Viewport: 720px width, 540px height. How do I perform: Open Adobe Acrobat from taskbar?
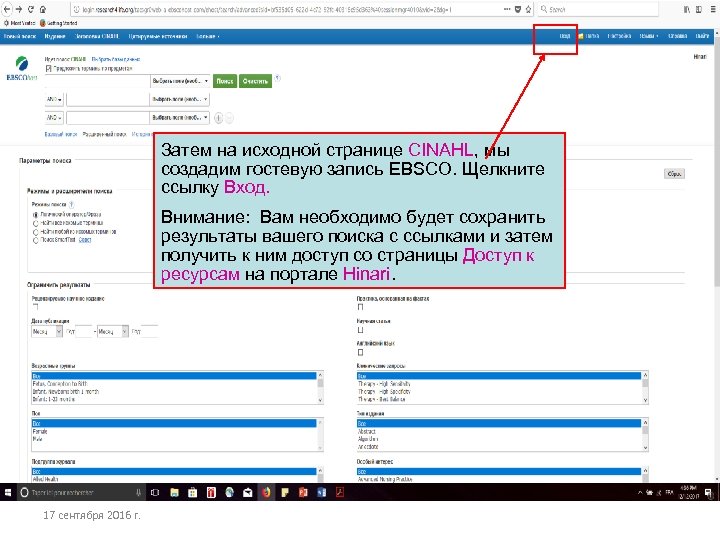click(340, 492)
